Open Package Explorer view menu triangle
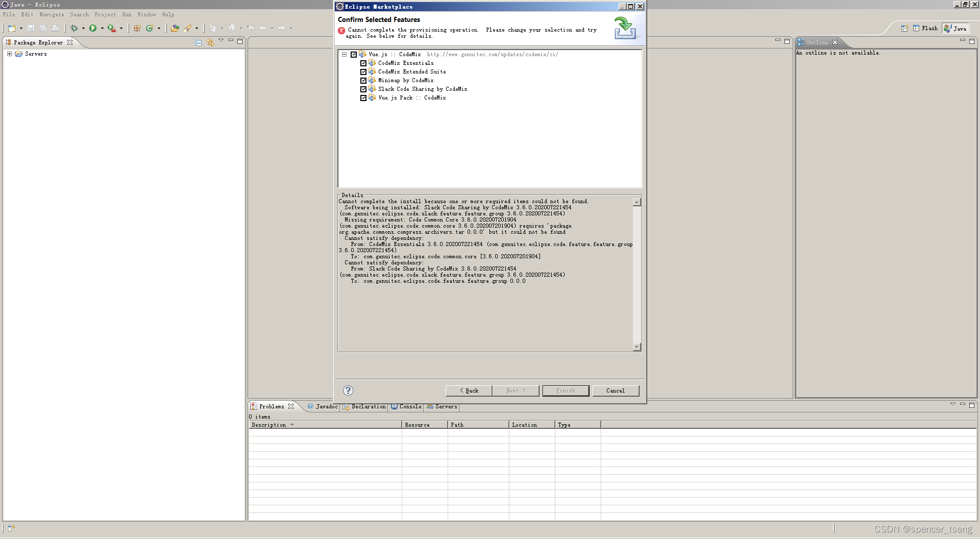This screenshot has height=539, width=980. (x=221, y=40)
